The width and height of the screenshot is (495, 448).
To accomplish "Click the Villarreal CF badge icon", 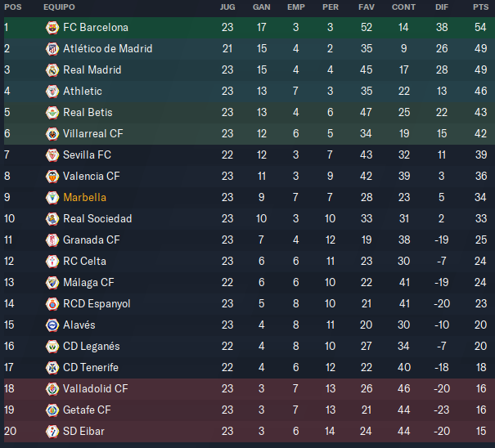I will point(52,134).
